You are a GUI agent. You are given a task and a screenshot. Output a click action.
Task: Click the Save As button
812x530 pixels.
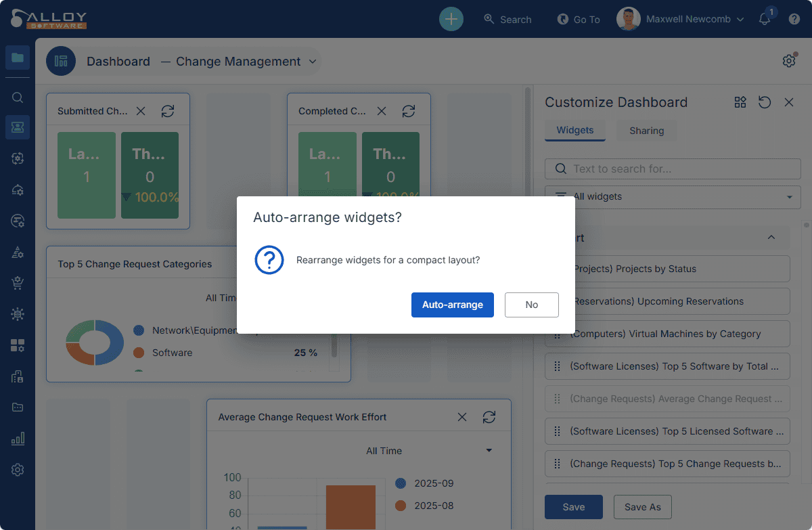(x=642, y=507)
